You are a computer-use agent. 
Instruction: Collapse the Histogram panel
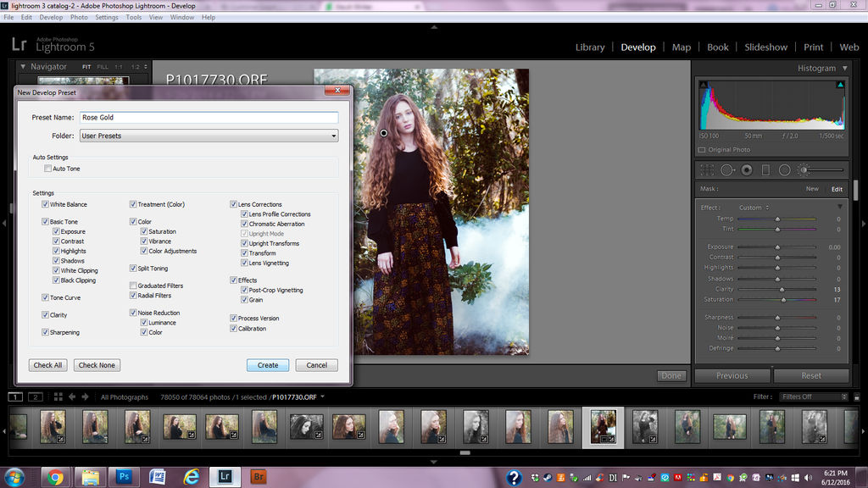tap(845, 68)
